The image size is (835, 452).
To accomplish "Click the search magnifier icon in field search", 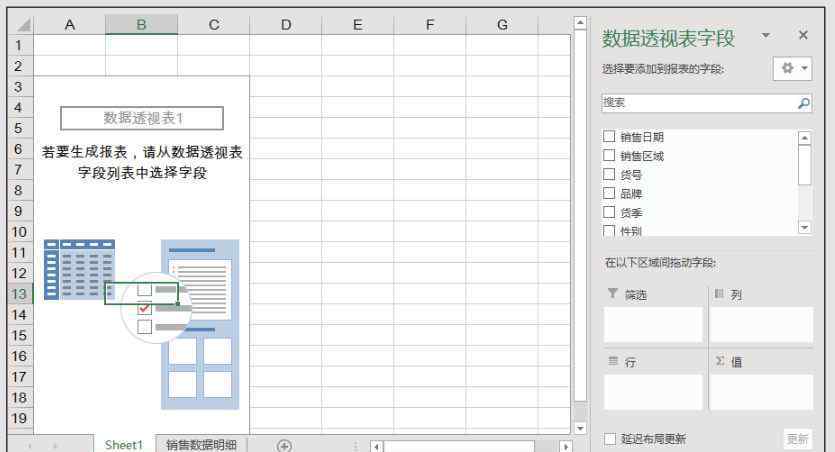I will [x=804, y=103].
